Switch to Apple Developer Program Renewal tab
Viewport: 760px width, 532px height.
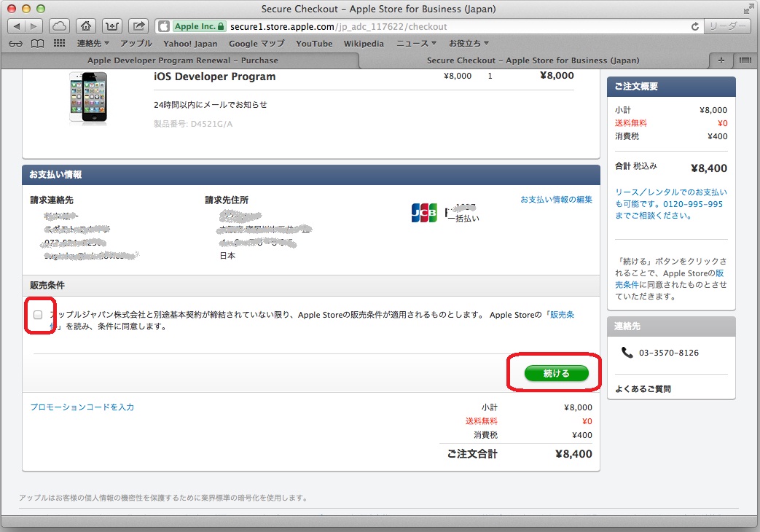[182, 60]
